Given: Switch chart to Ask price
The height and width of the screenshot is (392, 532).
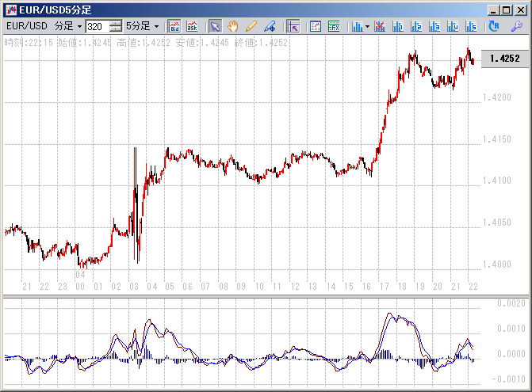Looking at the screenshot, I should (x=192, y=26).
